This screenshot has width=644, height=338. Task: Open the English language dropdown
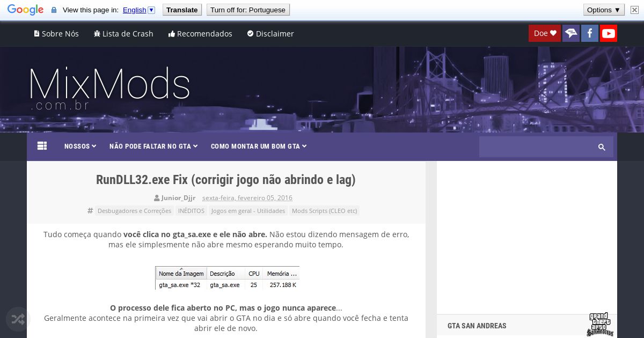click(138, 10)
